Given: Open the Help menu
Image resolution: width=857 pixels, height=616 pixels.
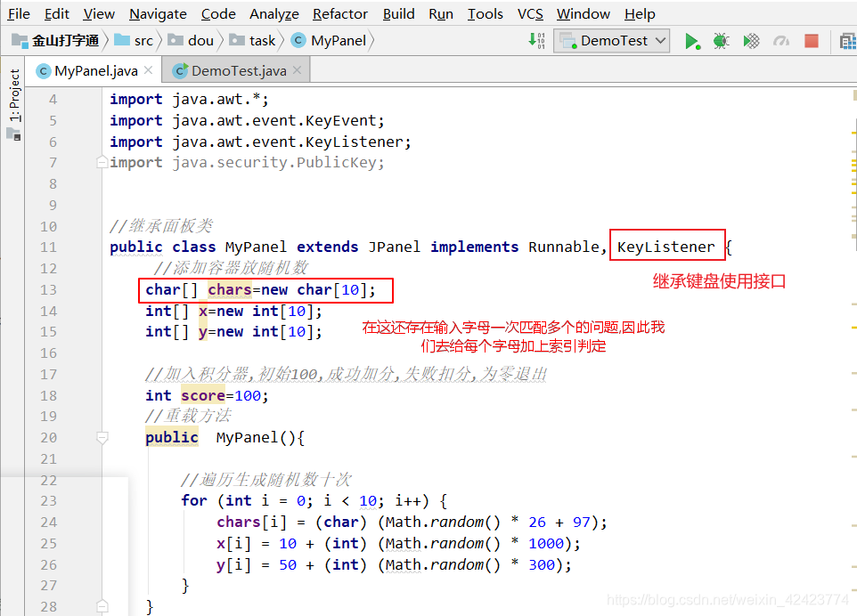Looking at the screenshot, I should 640,13.
